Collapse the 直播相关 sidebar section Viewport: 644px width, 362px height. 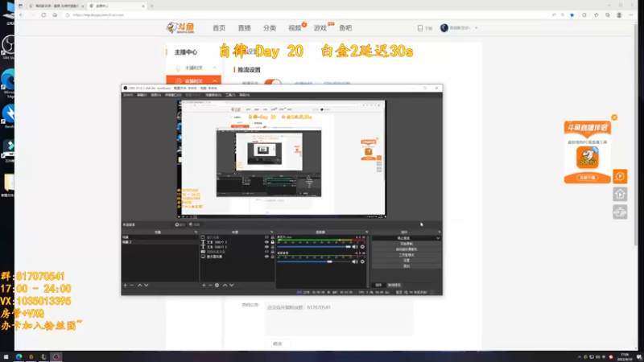214,81
